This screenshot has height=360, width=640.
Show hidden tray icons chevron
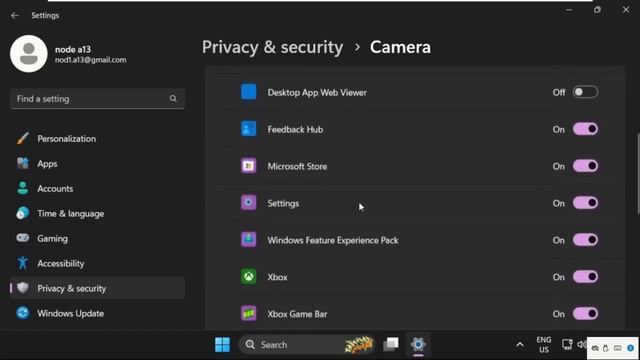pos(520,345)
